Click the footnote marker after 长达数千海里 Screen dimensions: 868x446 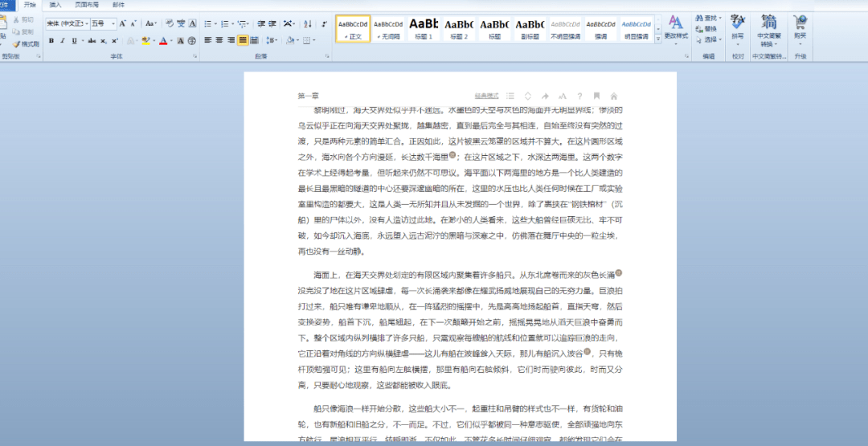(x=452, y=155)
